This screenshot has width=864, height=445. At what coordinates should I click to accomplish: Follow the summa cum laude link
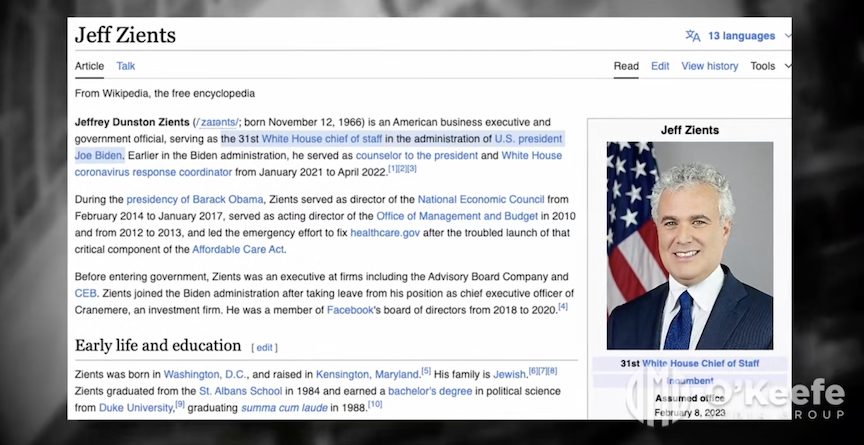point(284,408)
